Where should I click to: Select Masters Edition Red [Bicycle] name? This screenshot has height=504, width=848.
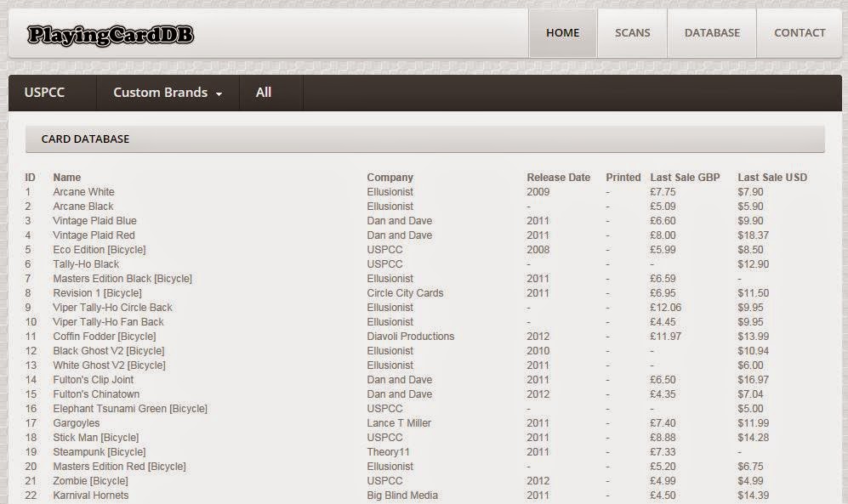click(119, 467)
